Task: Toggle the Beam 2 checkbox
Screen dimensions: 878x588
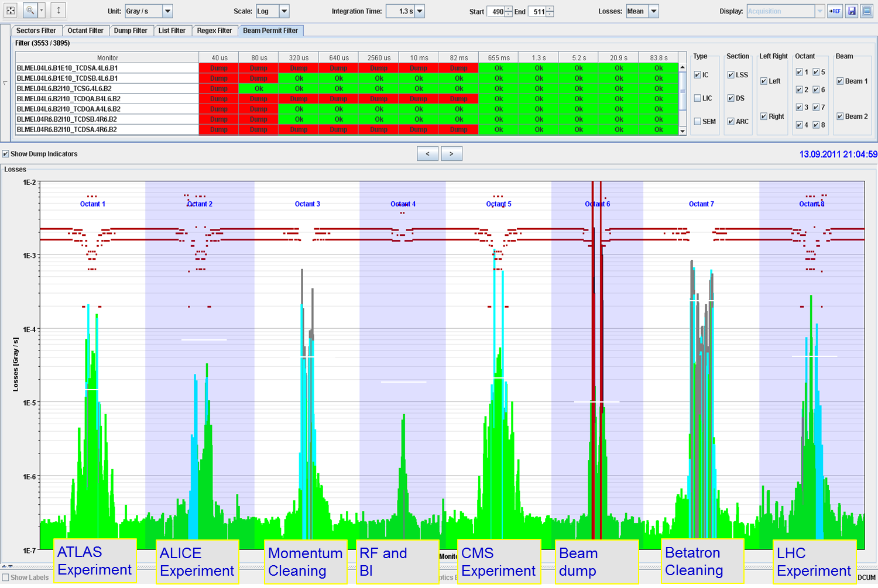Action: (840, 116)
